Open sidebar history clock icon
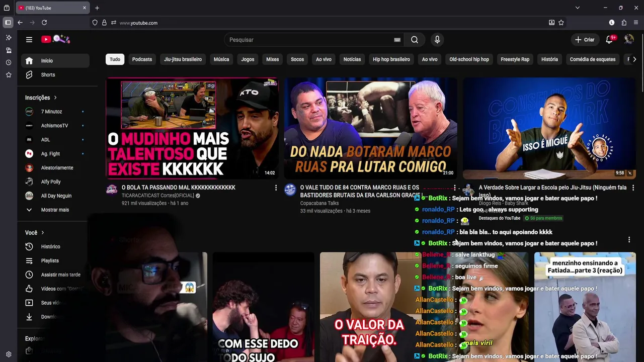The image size is (644, 362). click(9, 62)
